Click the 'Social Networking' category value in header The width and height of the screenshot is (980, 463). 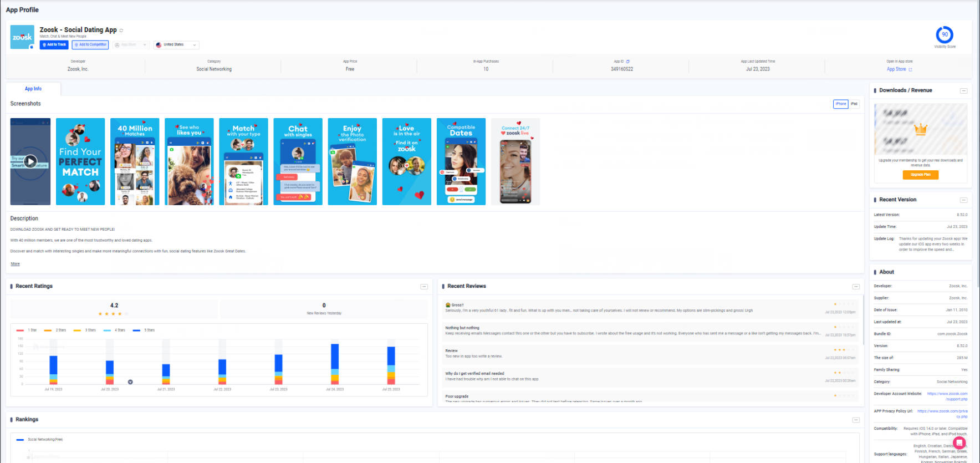pos(214,69)
